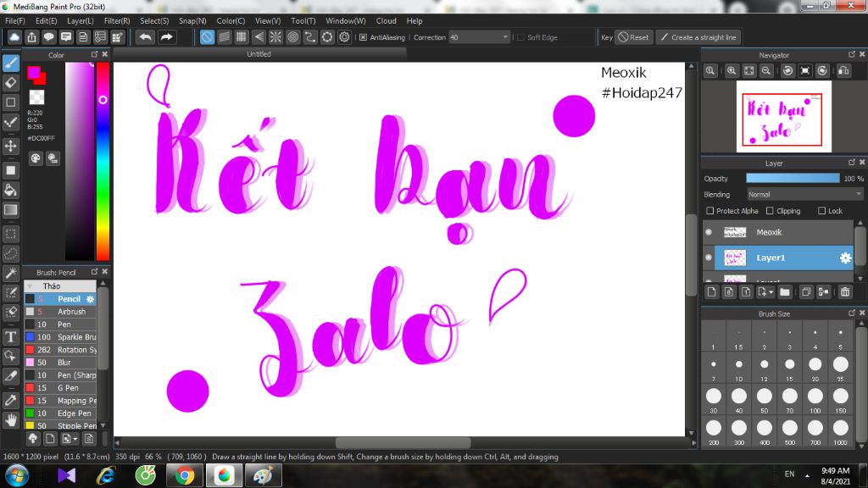Image resolution: width=868 pixels, height=488 pixels.
Task: Click Reset key button
Action: pyautogui.click(x=634, y=37)
